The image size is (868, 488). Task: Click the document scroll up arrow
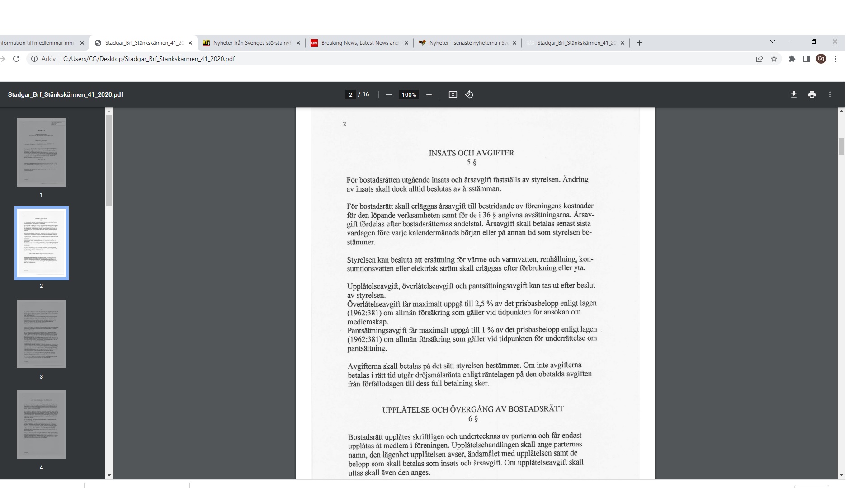click(841, 111)
